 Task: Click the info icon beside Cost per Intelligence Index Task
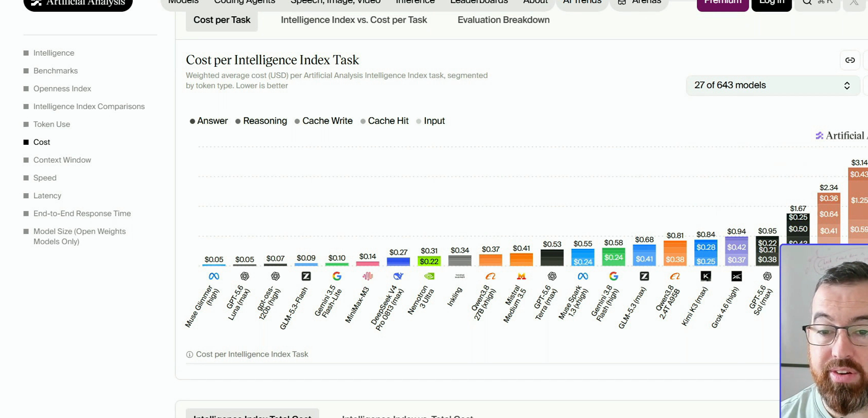(x=190, y=355)
